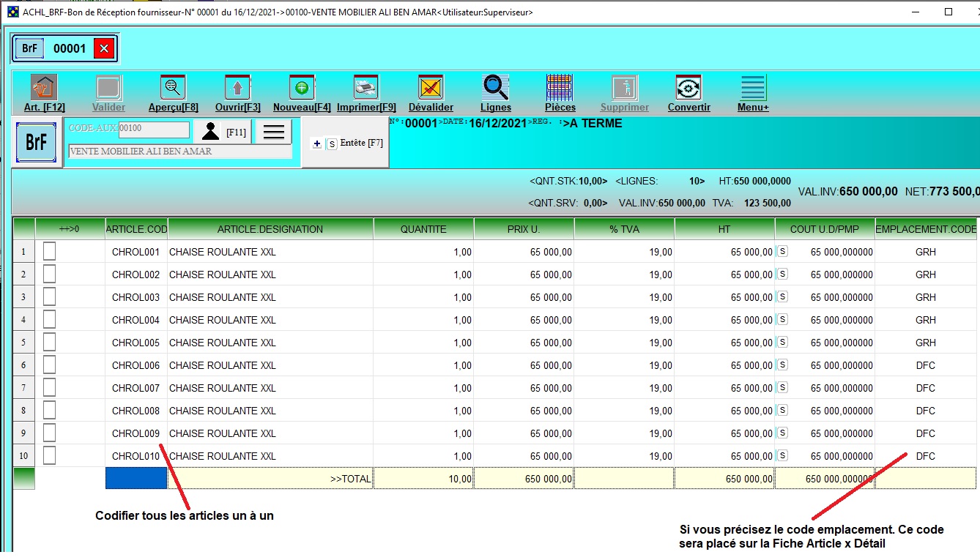
Task: Tick checkbox on row CHROL007
Action: tap(49, 387)
